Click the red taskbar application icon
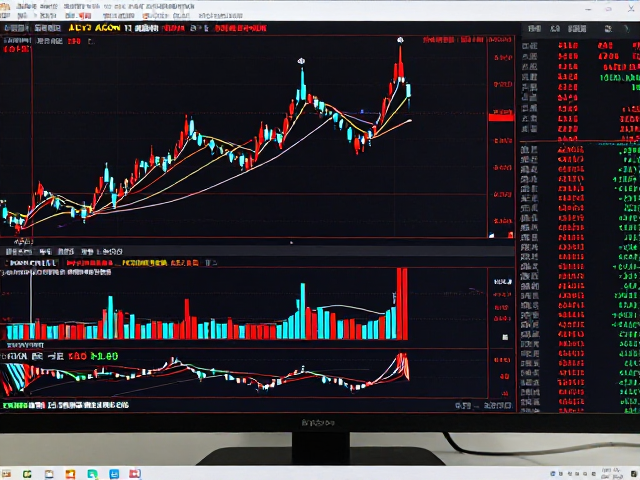This screenshot has height=480, width=640. (135, 474)
